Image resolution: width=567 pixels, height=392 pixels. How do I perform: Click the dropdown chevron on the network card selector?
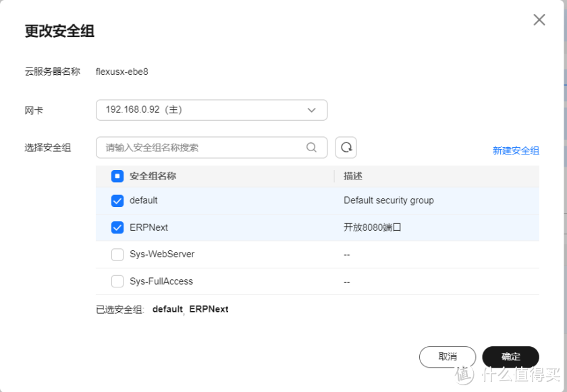(310, 109)
